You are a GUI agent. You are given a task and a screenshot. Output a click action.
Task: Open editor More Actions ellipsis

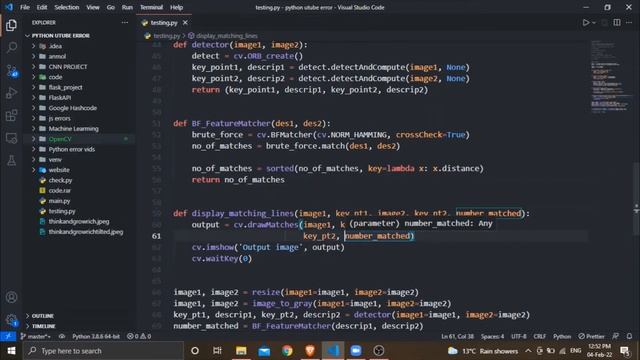629,22
